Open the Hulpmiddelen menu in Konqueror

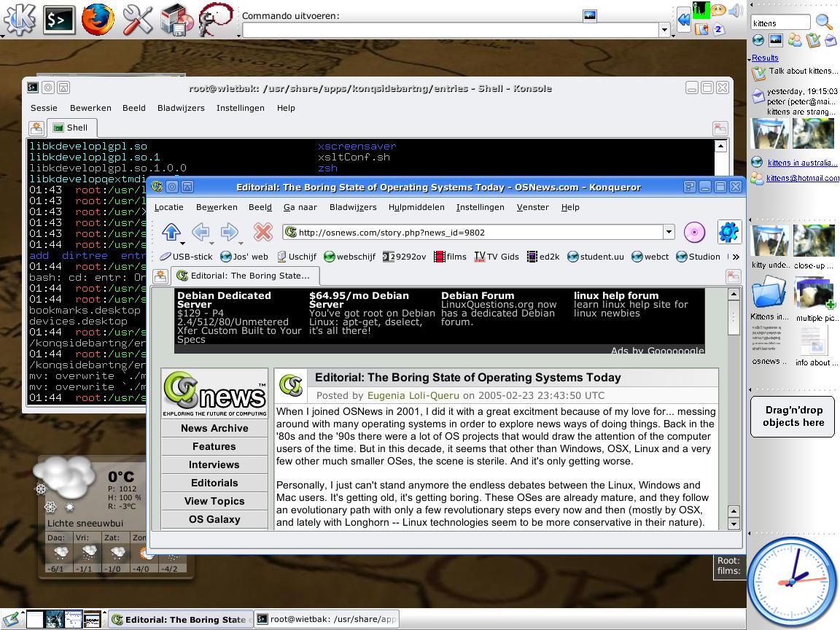coord(416,207)
